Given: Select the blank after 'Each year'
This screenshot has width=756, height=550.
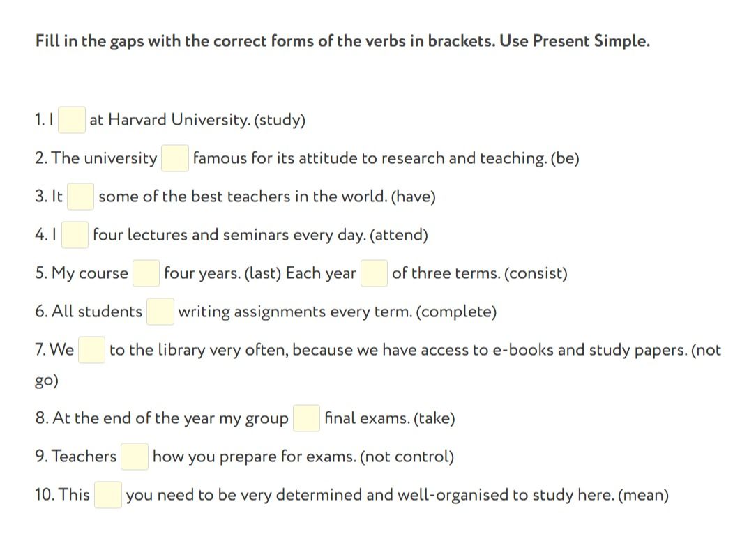Looking at the screenshot, I should point(374,273).
